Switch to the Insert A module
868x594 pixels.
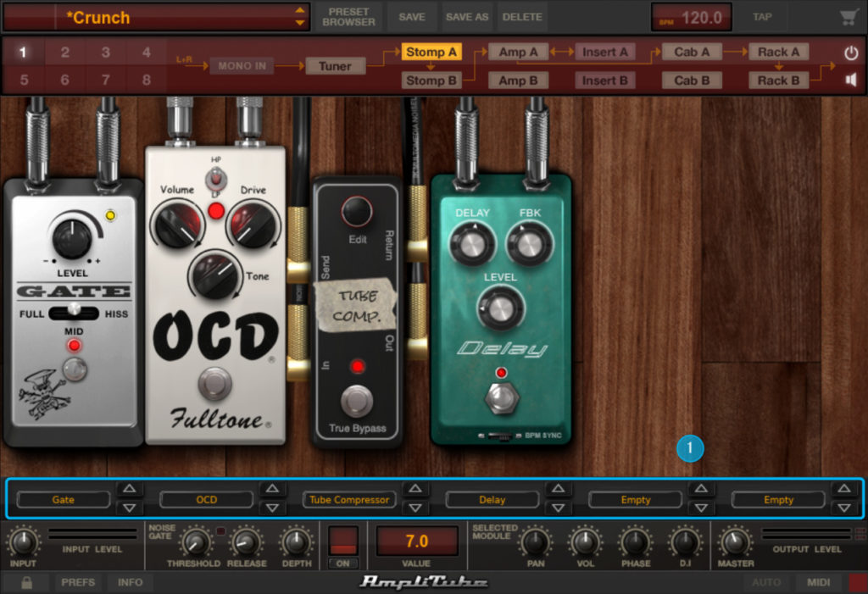click(605, 52)
